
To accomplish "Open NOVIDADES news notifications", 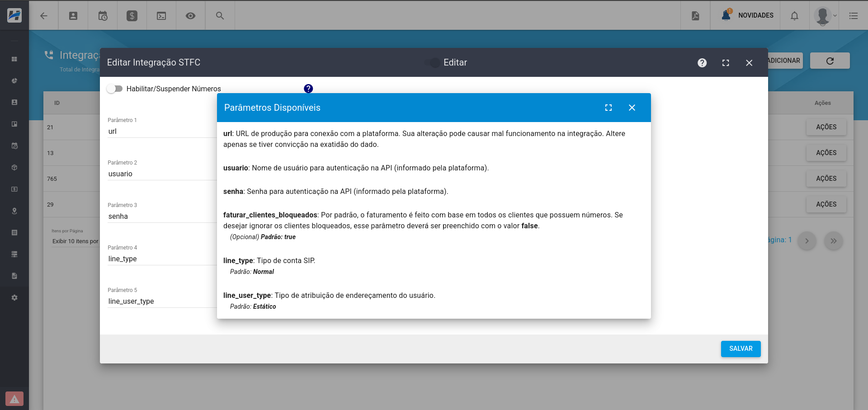I will click(748, 15).
